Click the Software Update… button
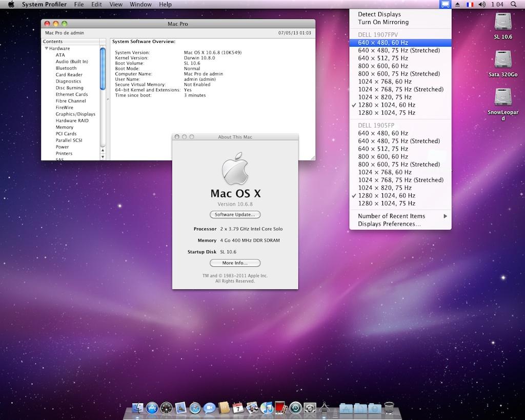 [x=235, y=214]
